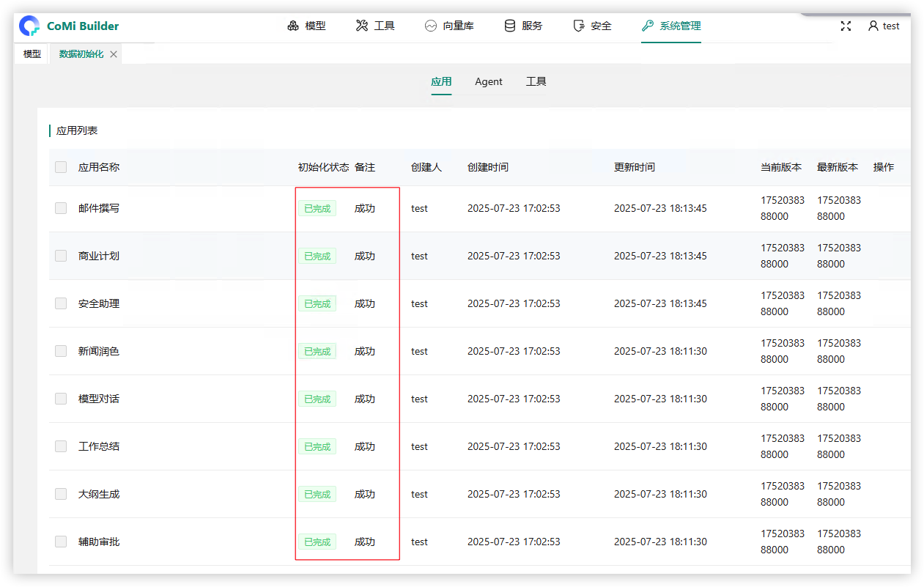Click update time 18:13:45 in 安全助理 row
924x587 pixels.
point(660,303)
